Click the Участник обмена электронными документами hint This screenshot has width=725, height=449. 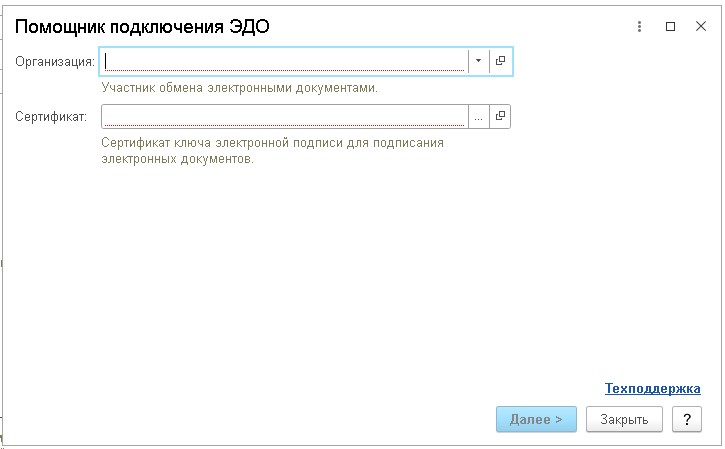(240, 88)
